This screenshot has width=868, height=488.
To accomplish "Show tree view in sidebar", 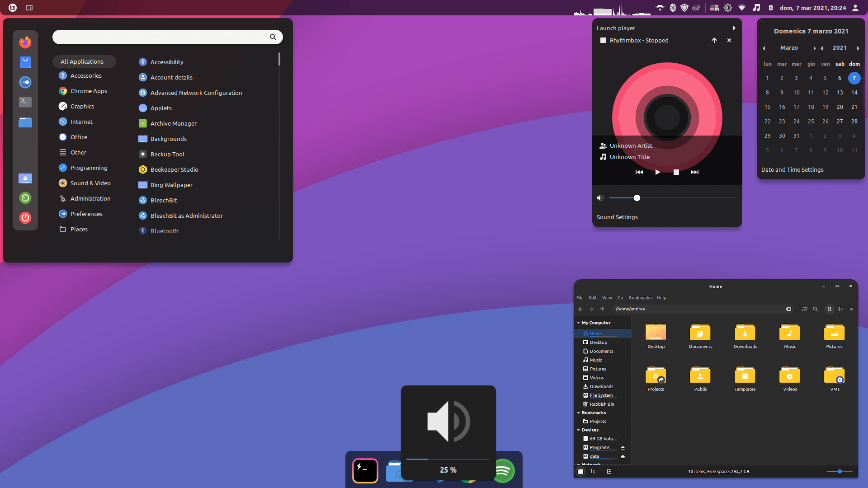I will (593, 471).
